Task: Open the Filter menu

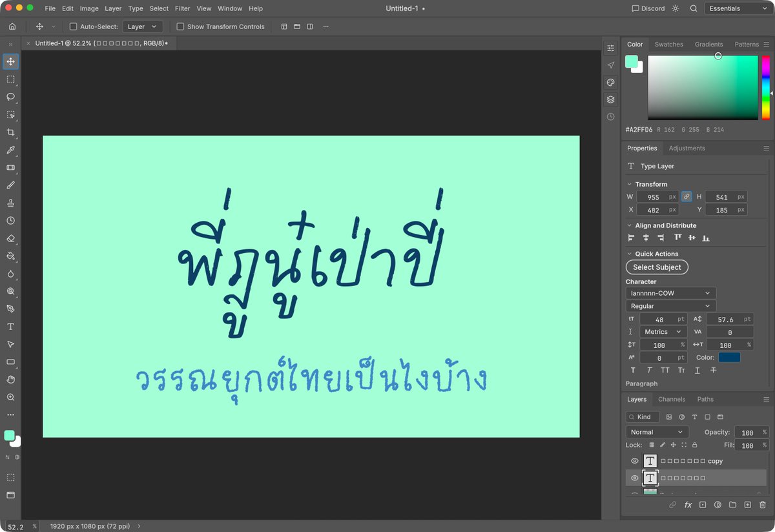Action: [182, 8]
